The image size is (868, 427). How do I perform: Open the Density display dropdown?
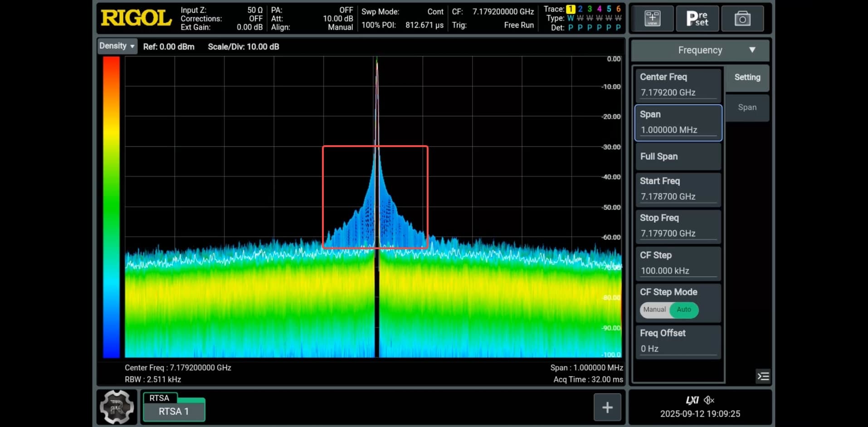click(x=117, y=46)
